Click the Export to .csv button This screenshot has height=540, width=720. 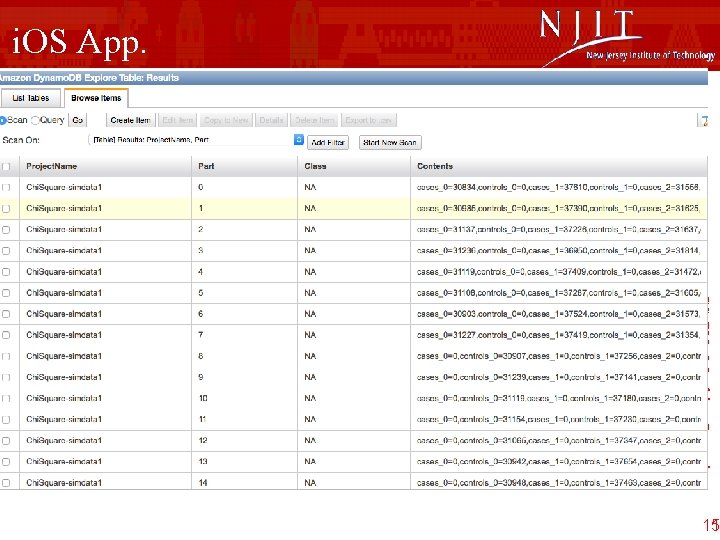coord(369,120)
